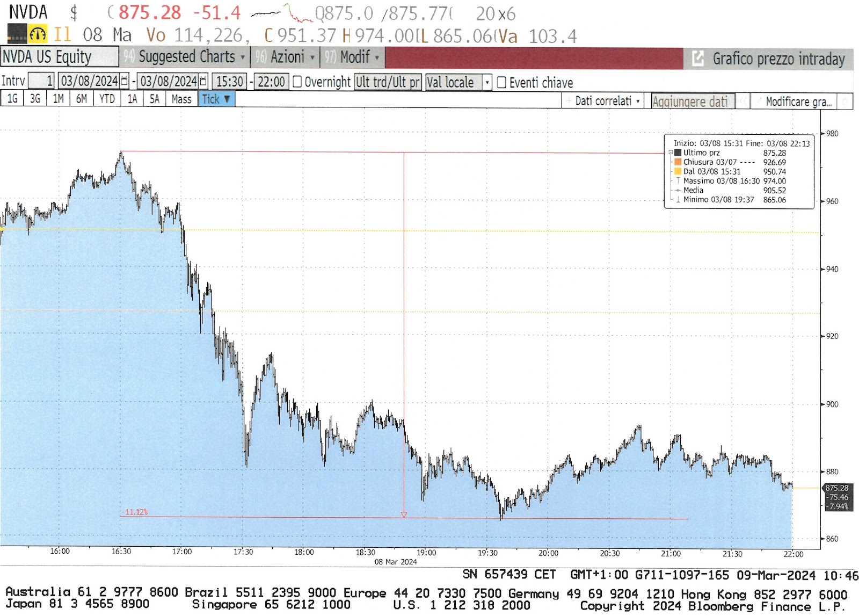Click the Media 905.52 legend value
The height and width of the screenshot is (616, 859).
(775, 190)
